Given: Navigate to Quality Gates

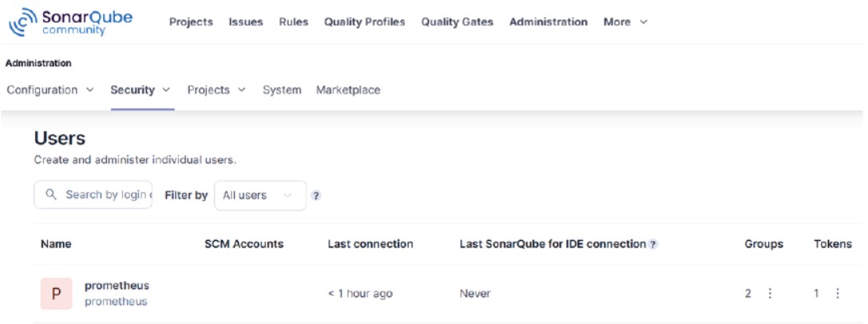Looking at the screenshot, I should 457,22.
